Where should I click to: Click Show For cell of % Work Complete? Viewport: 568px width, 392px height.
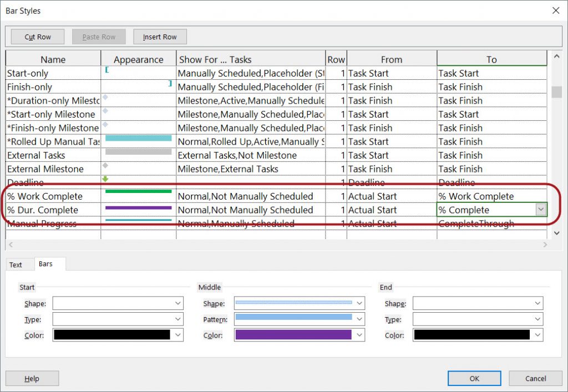(x=251, y=196)
